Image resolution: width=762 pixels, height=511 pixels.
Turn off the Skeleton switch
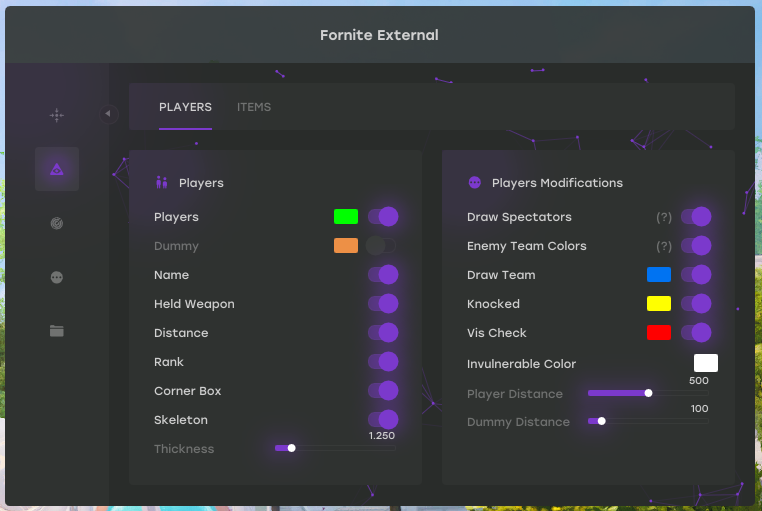coord(383,420)
